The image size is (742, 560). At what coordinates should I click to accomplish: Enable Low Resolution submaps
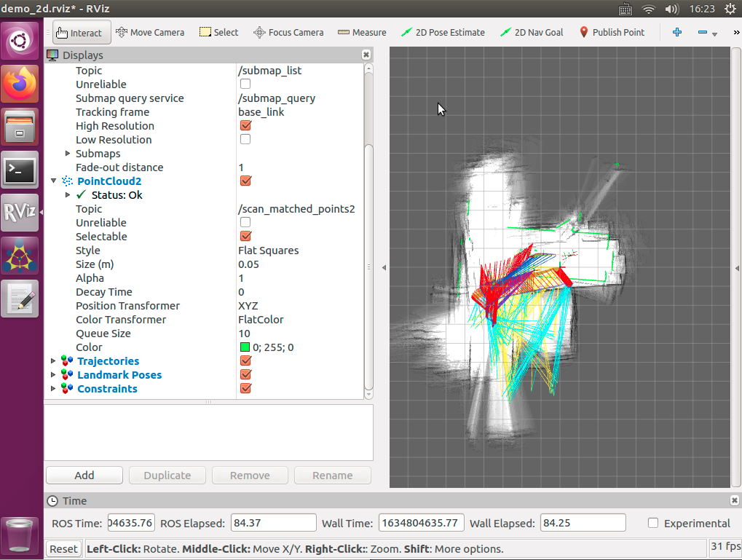[x=245, y=139]
